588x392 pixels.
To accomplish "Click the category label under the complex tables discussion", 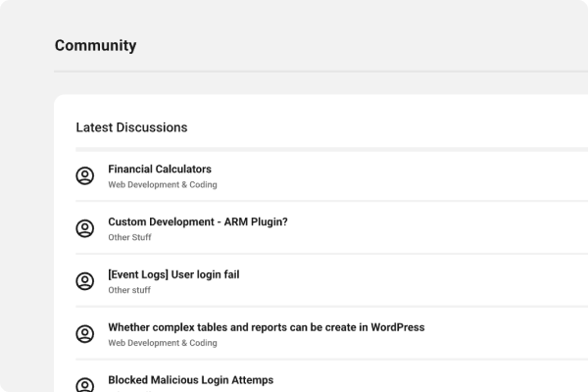I will point(163,343).
